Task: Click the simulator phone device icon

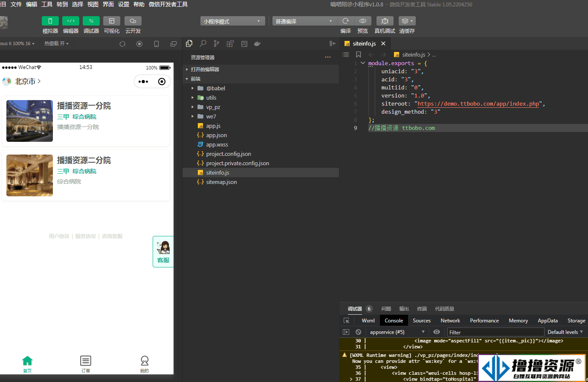Action: point(156,44)
